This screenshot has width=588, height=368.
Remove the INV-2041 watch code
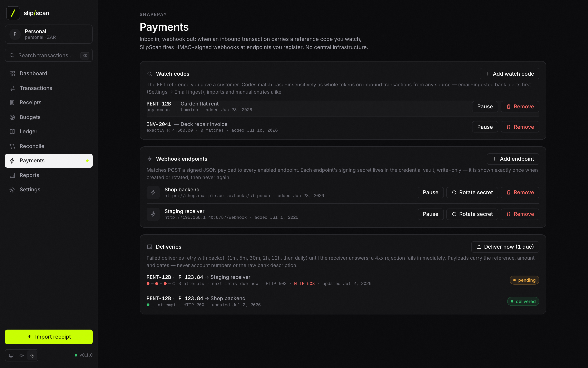point(520,127)
